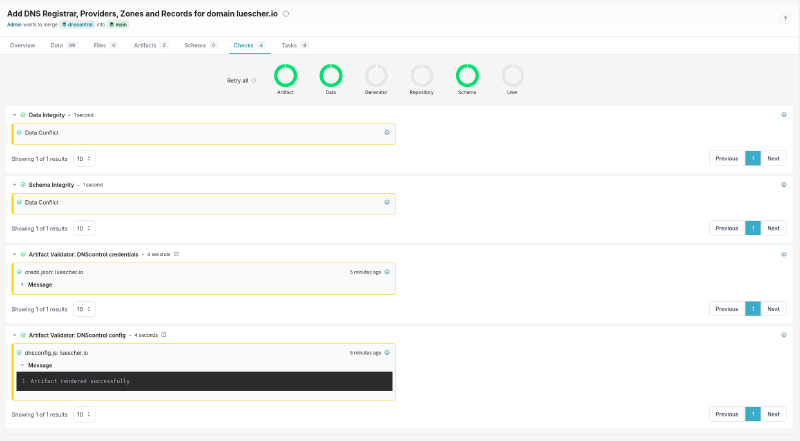Click the 'dnsconfig.js: luescher.io' row title
800x441 pixels.
[57, 353]
